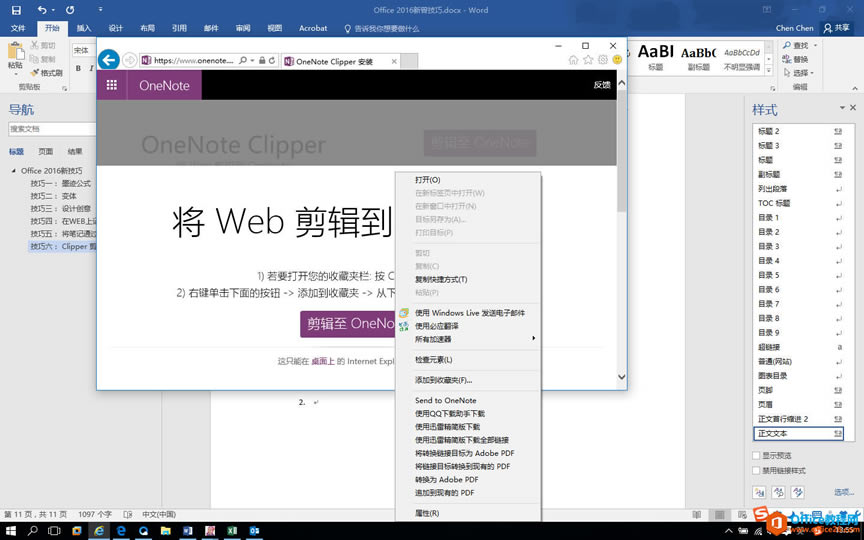Open the OneNote app launcher grid icon
Viewport: 864px width, 540px height.
click(112, 85)
